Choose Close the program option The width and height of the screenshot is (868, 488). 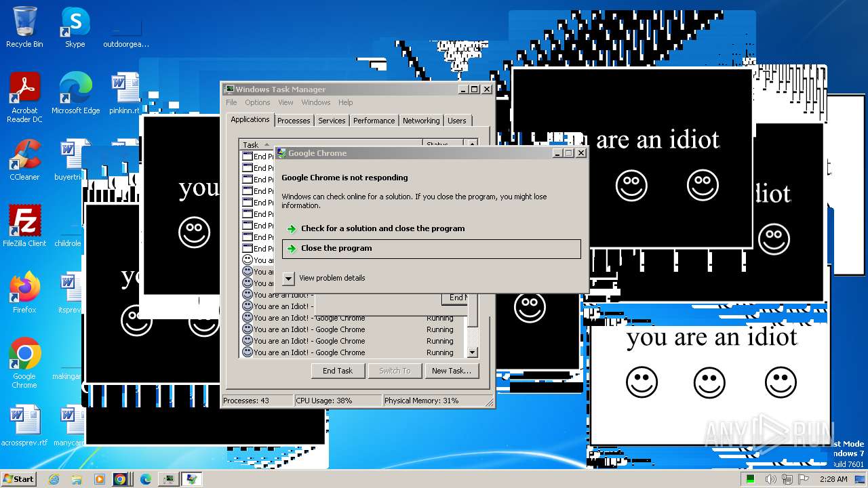tap(431, 248)
